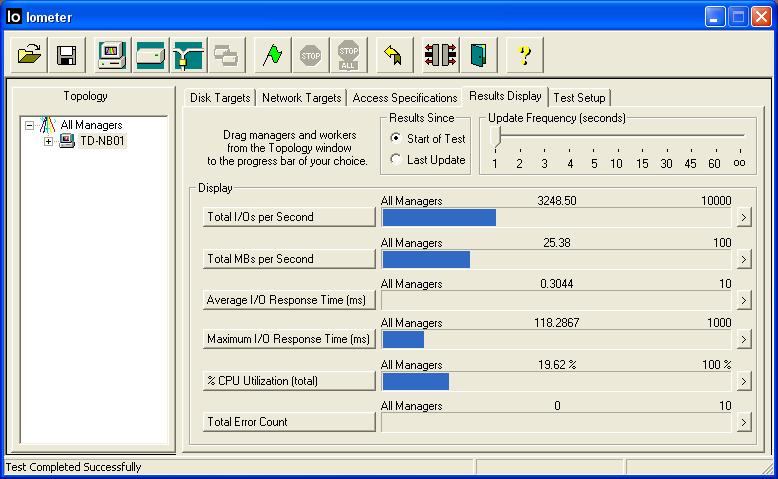Click Average I/O Response Time (ms) button
The width and height of the screenshot is (778, 479).
point(289,300)
